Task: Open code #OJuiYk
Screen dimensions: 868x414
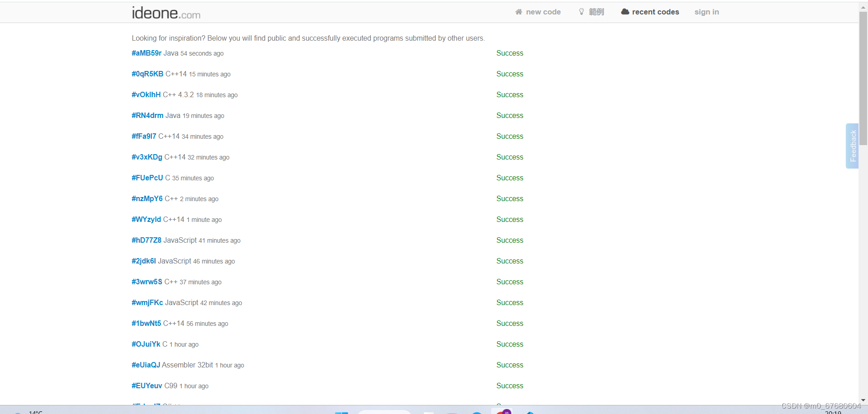Action: [x=146, y=344]
